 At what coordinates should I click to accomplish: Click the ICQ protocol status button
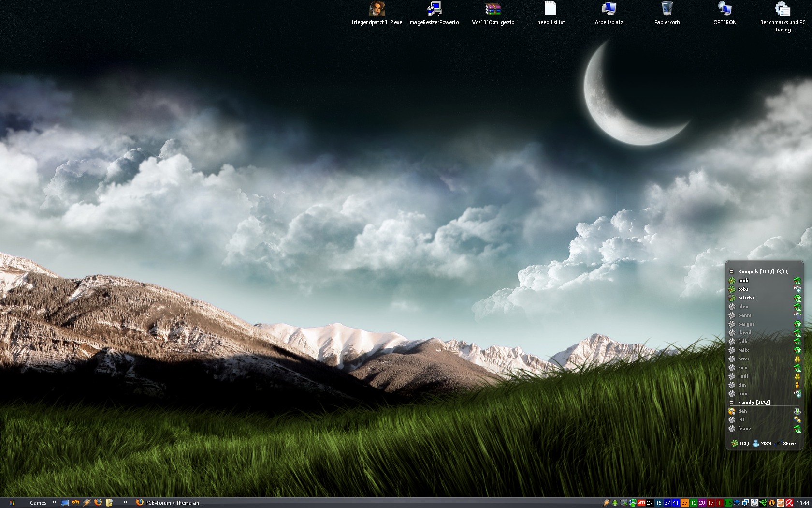click(x=740, y=443)
